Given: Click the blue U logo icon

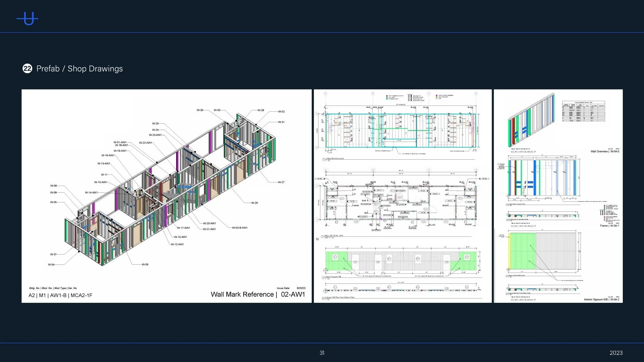Looking at the screenshot, I should [28, 19].
